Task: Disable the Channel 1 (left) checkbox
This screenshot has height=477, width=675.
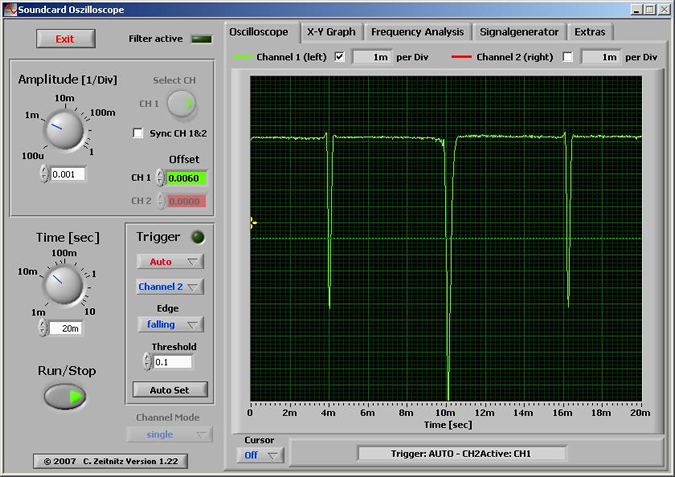Action: coord(339,57)
